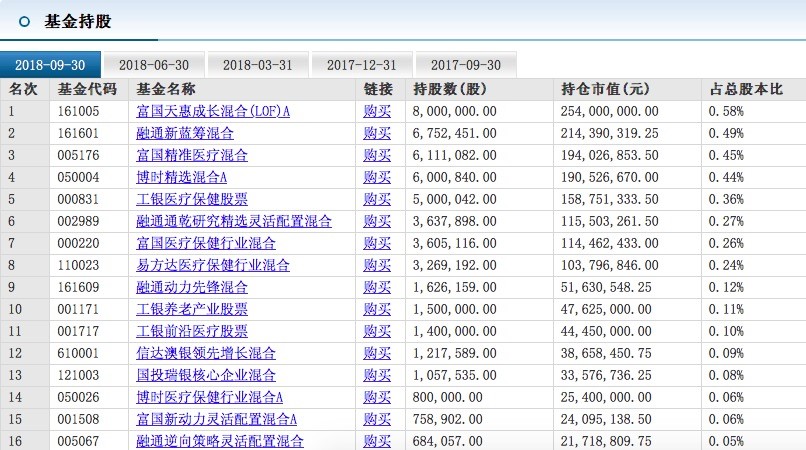Open fund link 融通逆向策略灵活配置混合
Image resolution: width=806 pixels, height=450 pixels.
(x=220, y=441)
